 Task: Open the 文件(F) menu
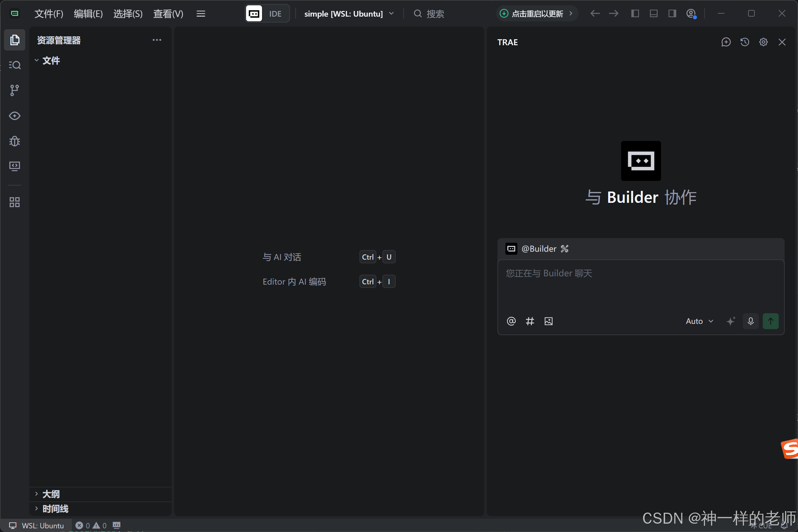point(49,14)
